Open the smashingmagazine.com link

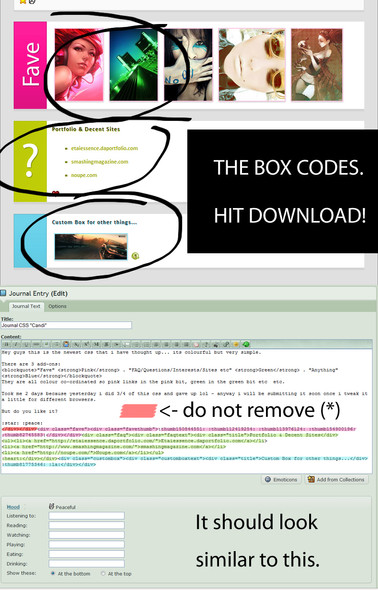pos(100,162)
